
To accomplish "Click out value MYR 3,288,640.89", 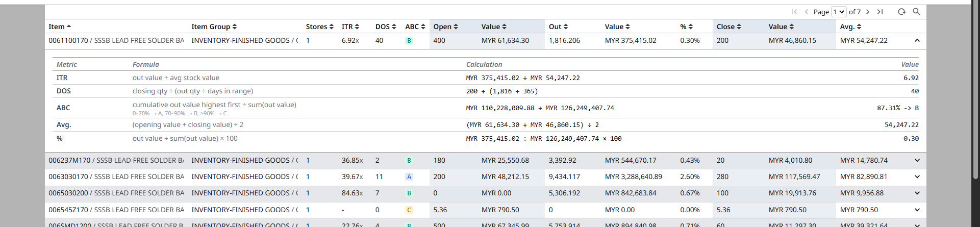I will (x=634, y=176).
